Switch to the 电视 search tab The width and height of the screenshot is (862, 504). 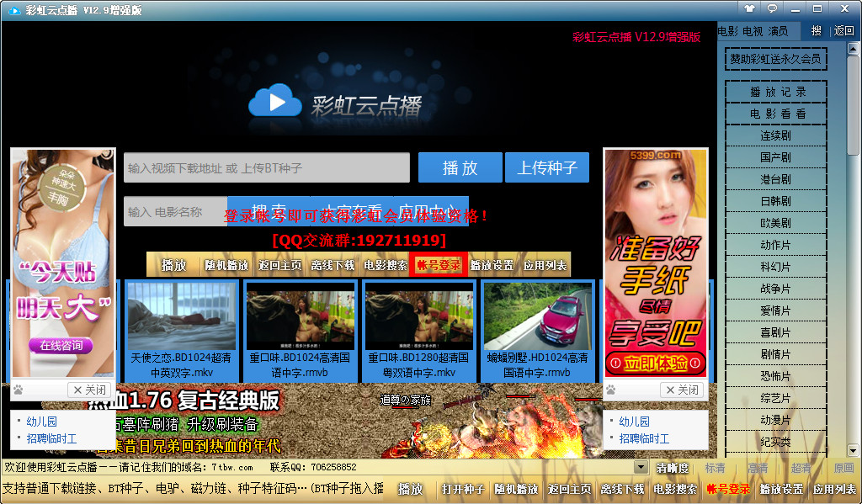[753, 31]
